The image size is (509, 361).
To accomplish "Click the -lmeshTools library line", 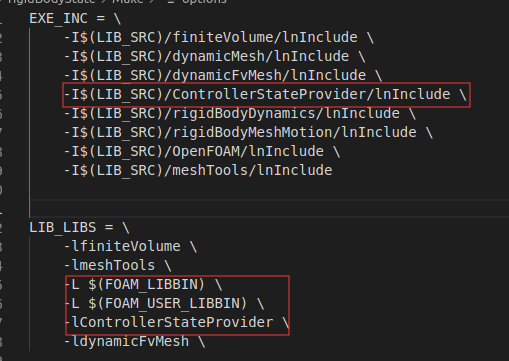I will (117, 266).
